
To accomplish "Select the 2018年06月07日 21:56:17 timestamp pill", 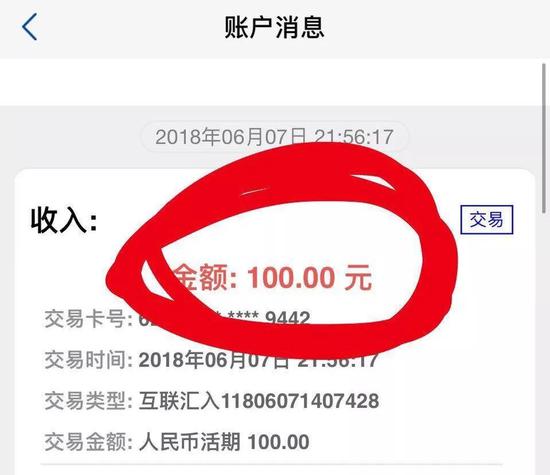I will 274,137.
